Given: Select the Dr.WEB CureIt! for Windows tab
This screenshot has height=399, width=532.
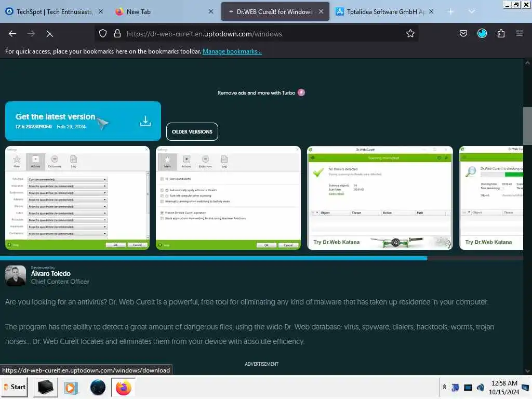Looking at the screenshot, I should (x=275, y=11).
